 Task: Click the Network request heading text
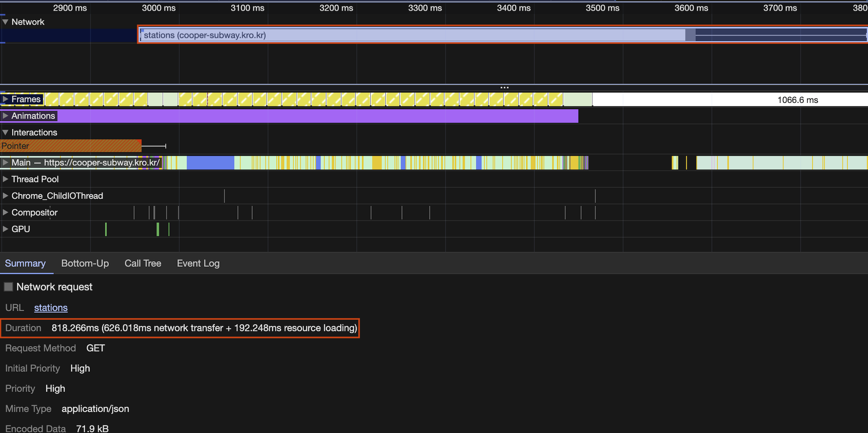[54, 287]
